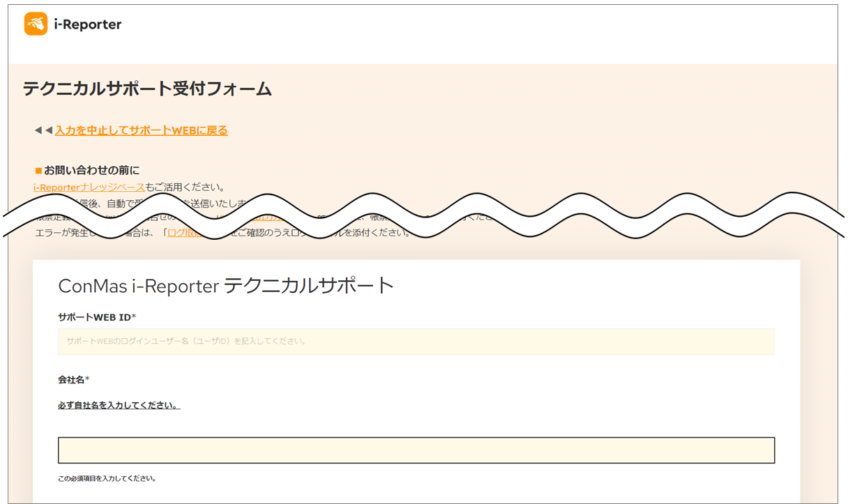The height and width of the screenshot is (504, 848).
Task: Click the テクニカルサポート受付フォーム page heading
Action: tap(147, 89)
